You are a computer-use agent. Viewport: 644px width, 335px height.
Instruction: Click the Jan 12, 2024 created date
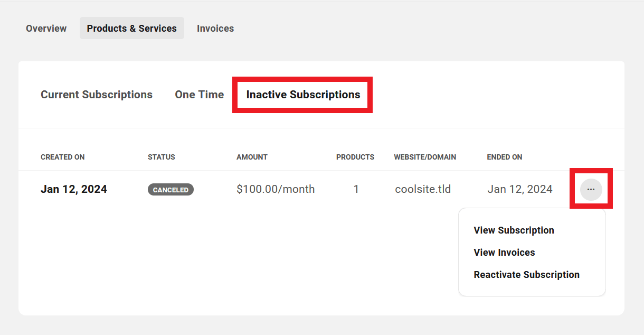point(73,189)
